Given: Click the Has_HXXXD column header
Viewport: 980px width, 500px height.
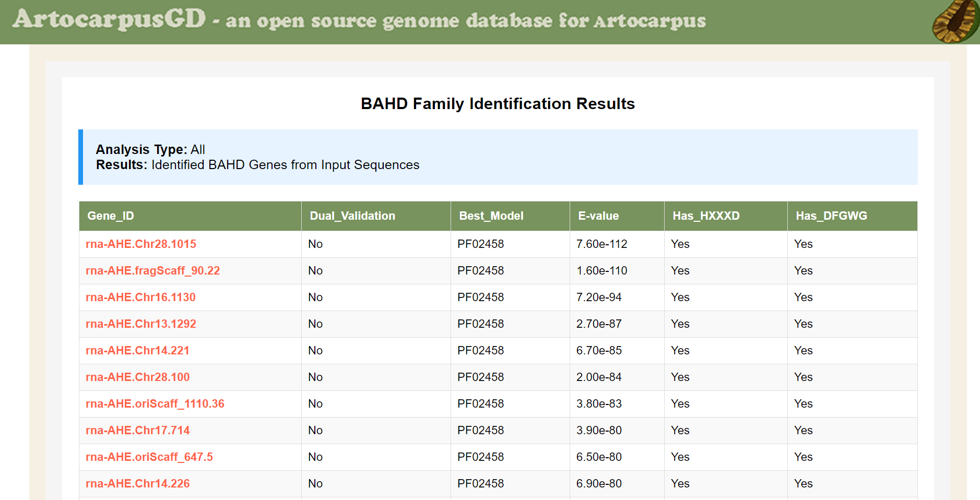Looking at the screenshot, I should click(706, 216).
